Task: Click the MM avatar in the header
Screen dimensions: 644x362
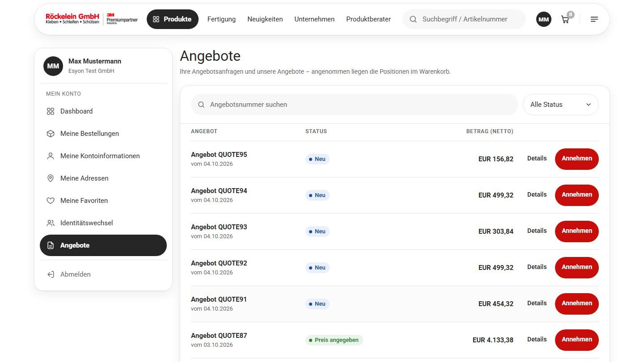Action: [544, 19]
